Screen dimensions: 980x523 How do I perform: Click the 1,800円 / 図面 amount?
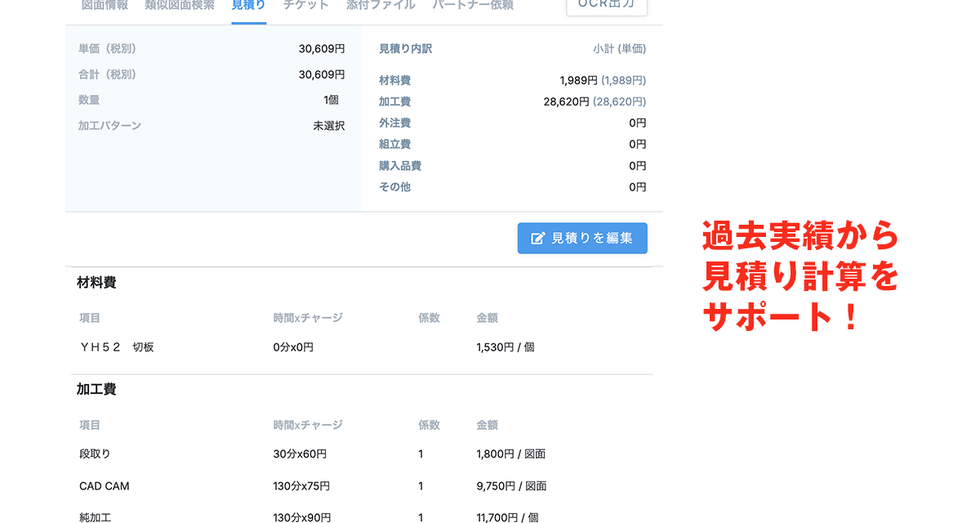pyautogui.click(x=511, y=454)
